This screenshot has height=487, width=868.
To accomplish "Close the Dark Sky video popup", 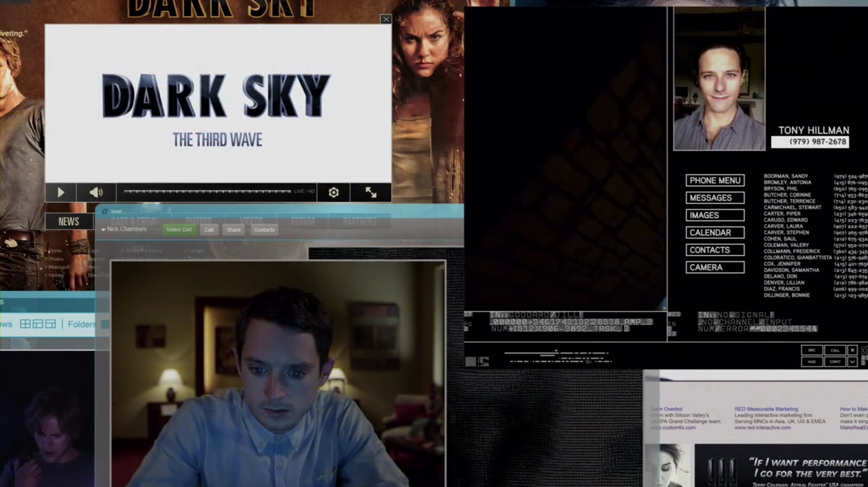I will coord(386,19).
